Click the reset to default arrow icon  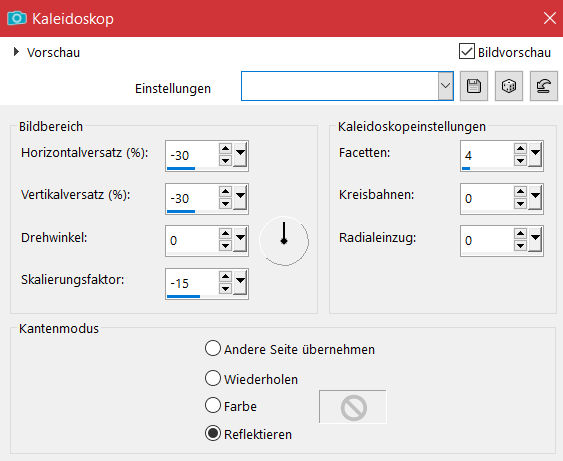544,86
